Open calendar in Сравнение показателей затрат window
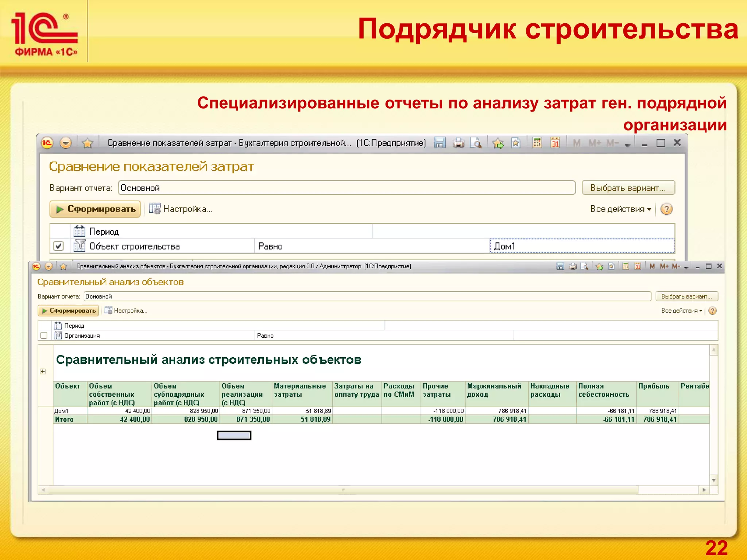The image size is (747, 560). (x=555, y=143)
